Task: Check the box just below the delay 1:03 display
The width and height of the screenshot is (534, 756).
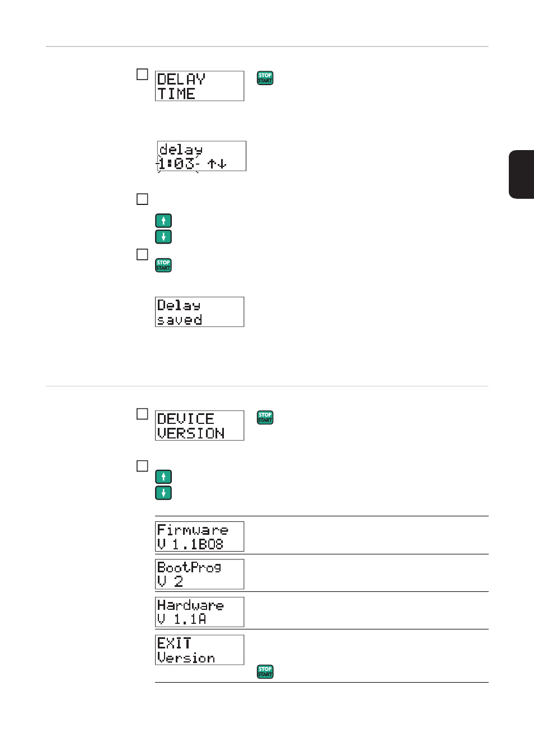Action: coord(143,199)
